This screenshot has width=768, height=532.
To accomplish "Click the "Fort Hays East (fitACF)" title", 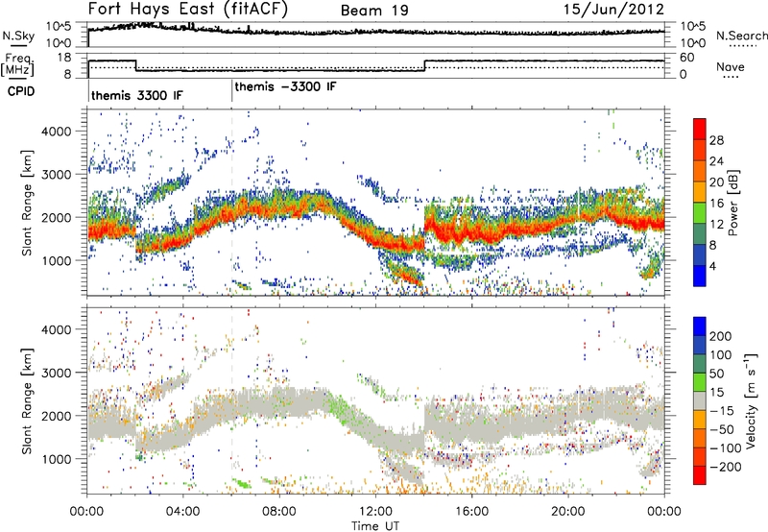I will click(188, 9).
